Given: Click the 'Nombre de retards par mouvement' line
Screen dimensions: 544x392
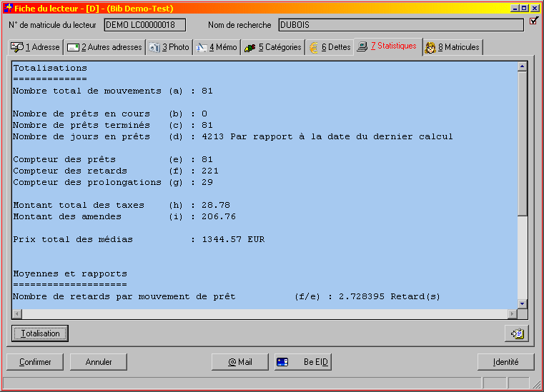Looking at the screenshot, I should click(x=227, y=297).
